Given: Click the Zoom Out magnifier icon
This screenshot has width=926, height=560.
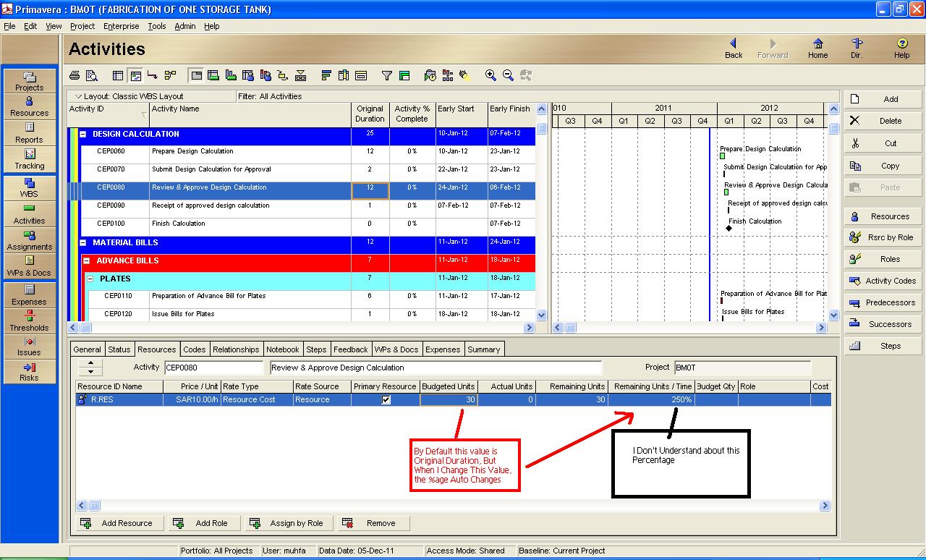Looking at the screenshot, I should (508, 75).
